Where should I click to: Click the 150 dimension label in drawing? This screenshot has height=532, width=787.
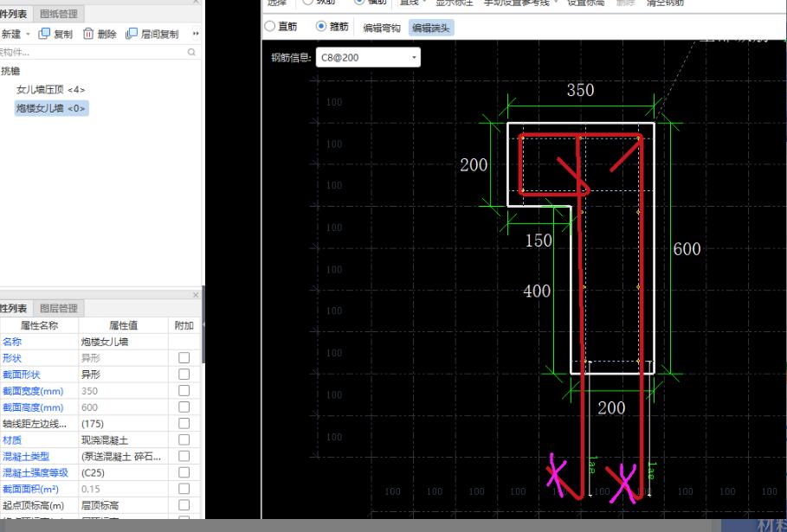click(x=539, y=240)
